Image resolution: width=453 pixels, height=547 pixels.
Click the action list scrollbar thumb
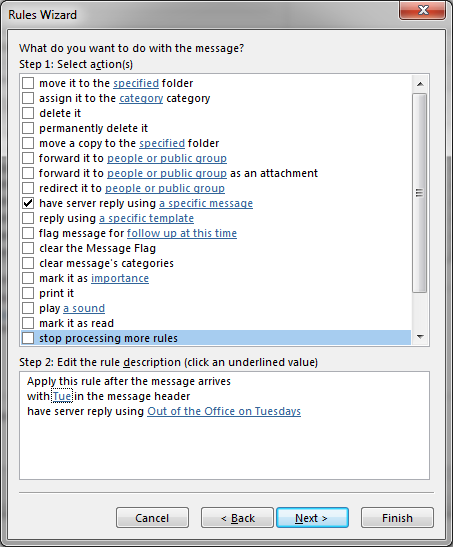[420, 193]
